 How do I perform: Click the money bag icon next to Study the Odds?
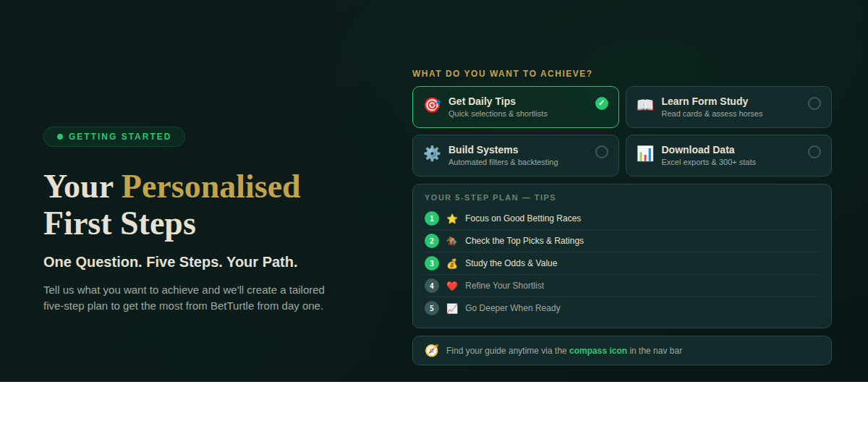pos(451,263)
